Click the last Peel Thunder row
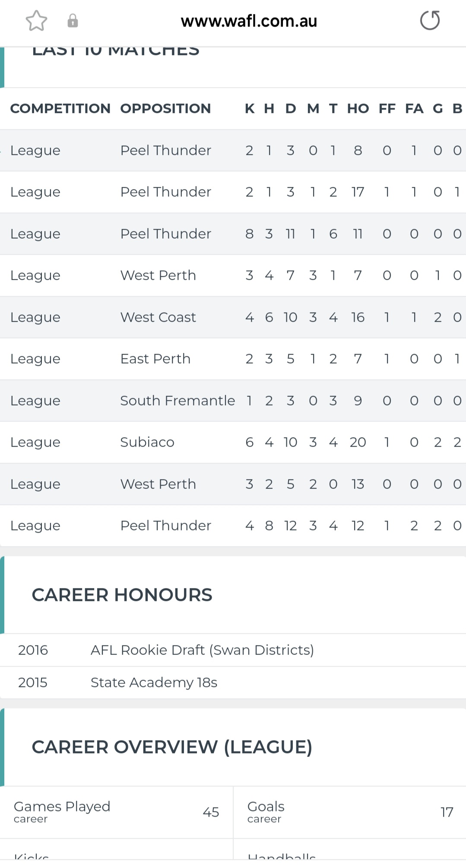This screenshot has width=466, height=868. 233,526
